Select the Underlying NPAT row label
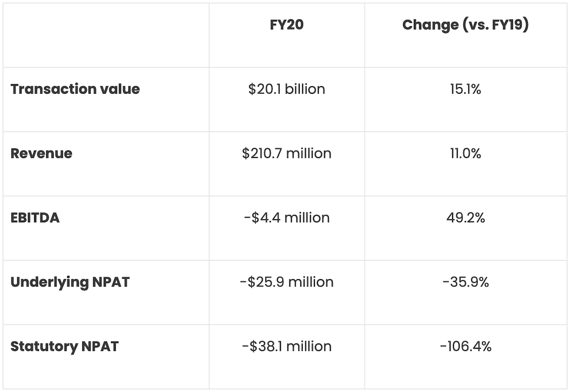 [70, 282]
